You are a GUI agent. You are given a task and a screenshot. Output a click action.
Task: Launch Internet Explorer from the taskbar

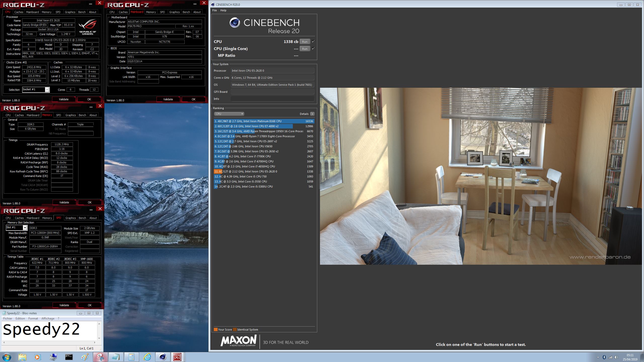pos(147,357)
